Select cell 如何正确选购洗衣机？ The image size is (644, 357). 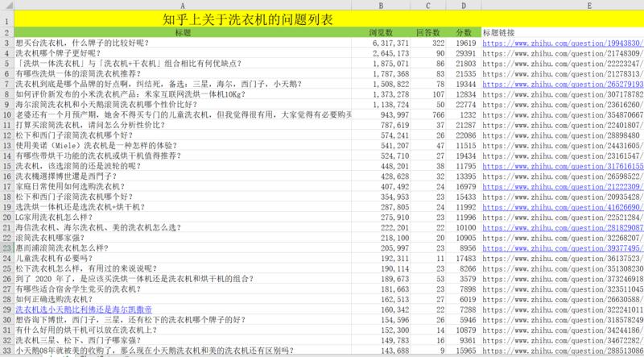[183, 300]
